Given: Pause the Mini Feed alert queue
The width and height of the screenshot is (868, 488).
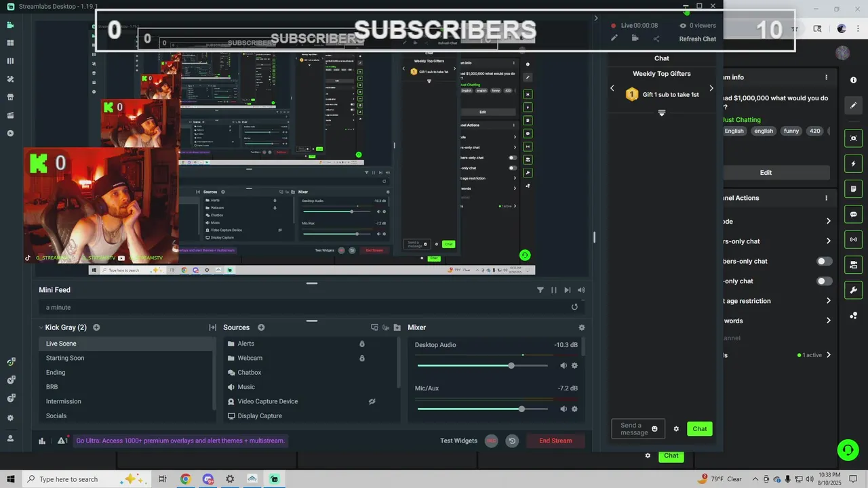Looking at the screenshot, I should pos(554,290).
